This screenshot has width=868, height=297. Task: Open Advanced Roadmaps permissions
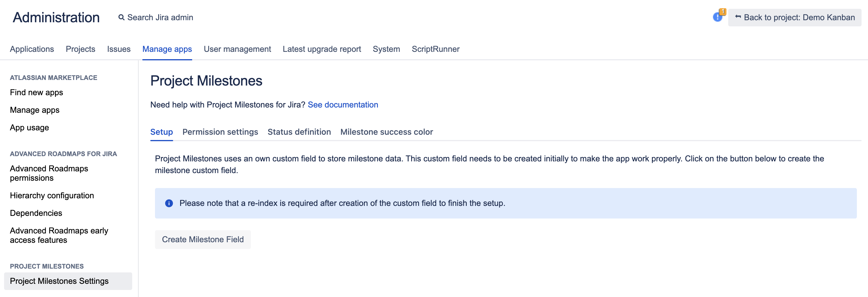click(x=49, y=173)
